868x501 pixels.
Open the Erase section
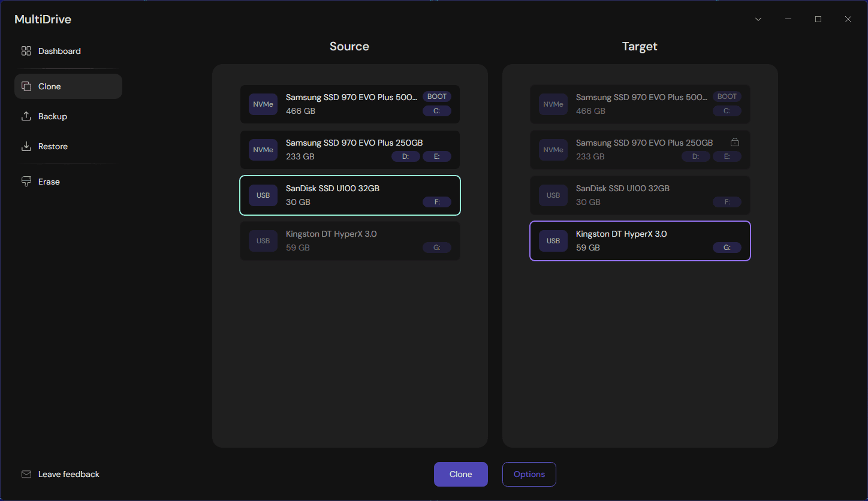pyautogui.click(x=49, y=181)
